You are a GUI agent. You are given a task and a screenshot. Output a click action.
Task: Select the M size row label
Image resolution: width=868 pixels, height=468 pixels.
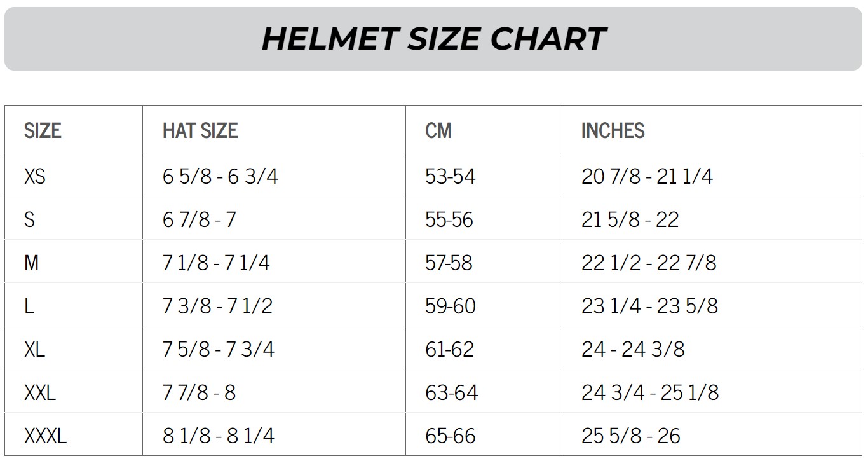pyautogui.click(x=32, y=263)
